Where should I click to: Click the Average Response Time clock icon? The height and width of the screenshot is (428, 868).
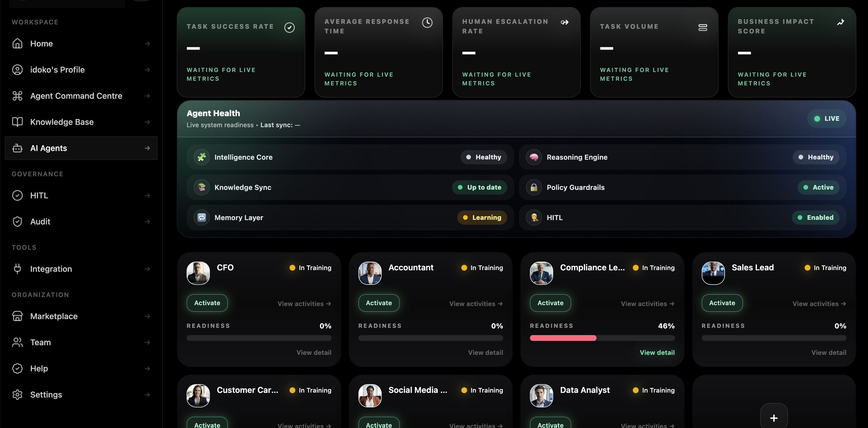[427, 23]
